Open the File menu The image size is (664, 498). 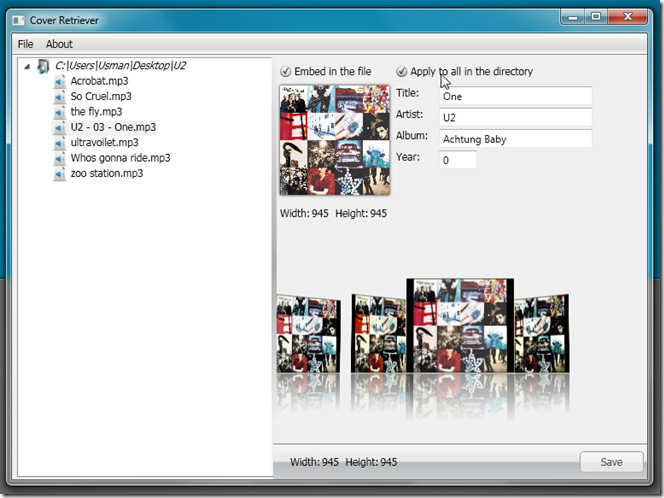pyautogui.click(x=25, y=44)
